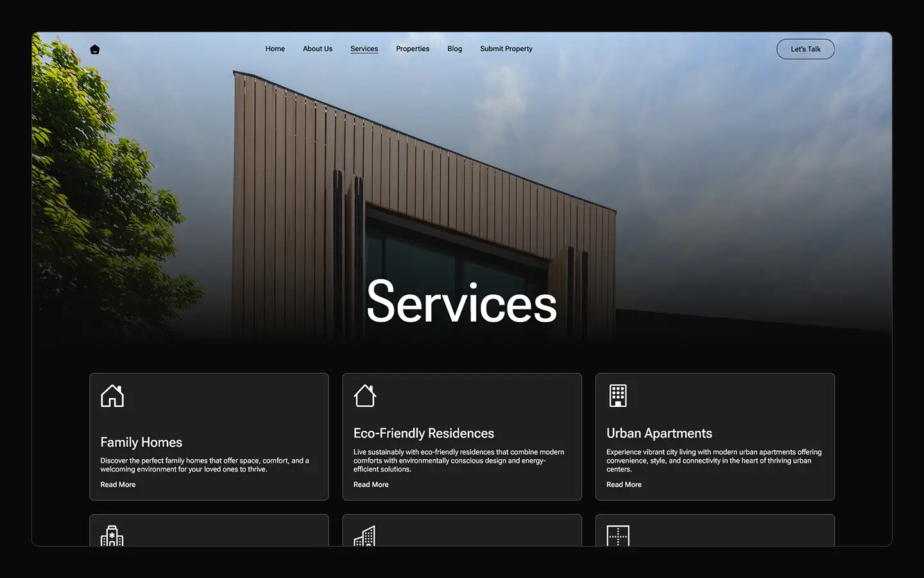Click the Family Homes description paragraph

(x=205, y=465)
